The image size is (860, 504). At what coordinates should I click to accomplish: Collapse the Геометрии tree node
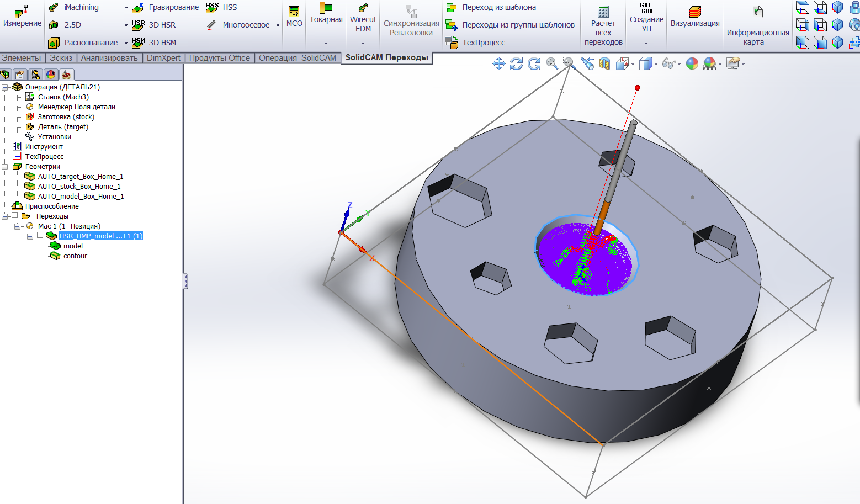[x=4, y=167]
